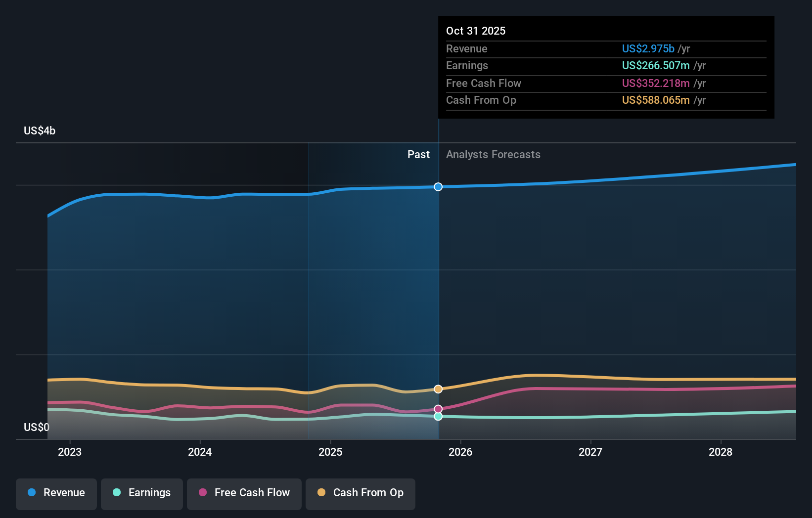Select the blue Revenue dot in the legend
The height and width of the screenshot is (518, 812).
[31, 493]
